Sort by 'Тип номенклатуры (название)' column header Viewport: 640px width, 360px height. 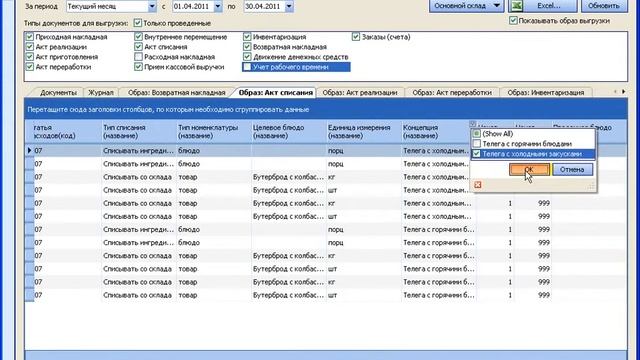click(214, 131)
